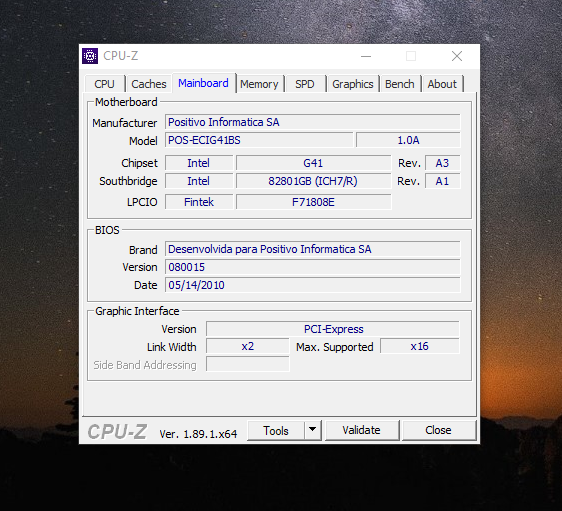Click the LPCIO model F71808E
The width and height of the screenshot is (562, 511).
pos(313,202)
